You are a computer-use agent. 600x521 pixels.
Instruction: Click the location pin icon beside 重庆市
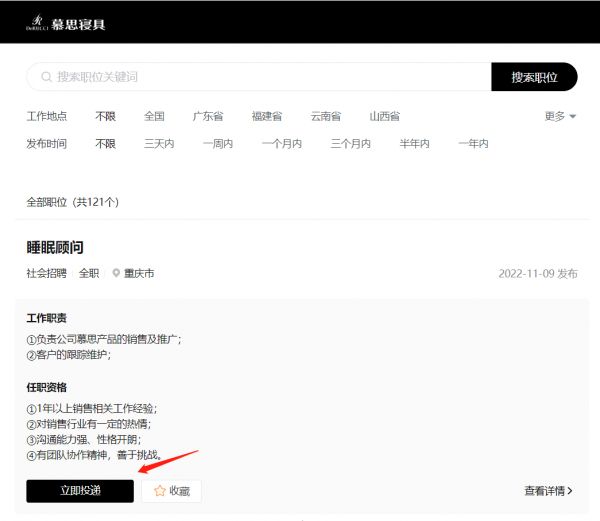(x=116, y=273)
